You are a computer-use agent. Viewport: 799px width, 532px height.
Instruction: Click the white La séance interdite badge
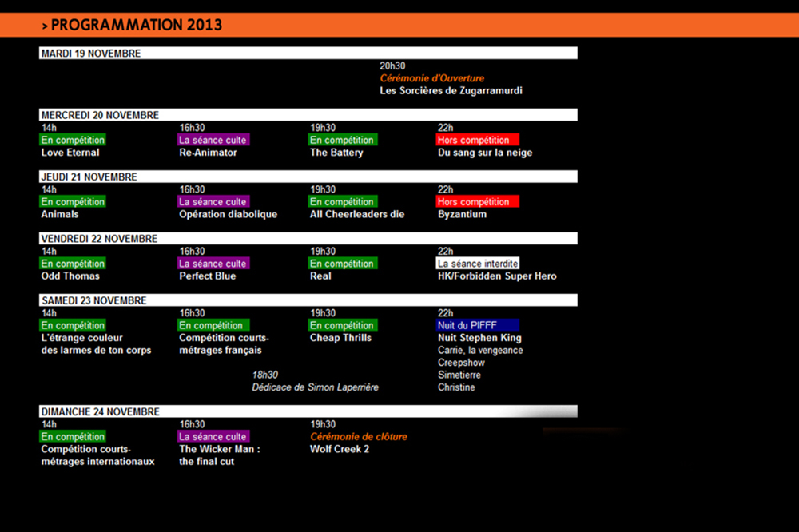pos(477,264)
